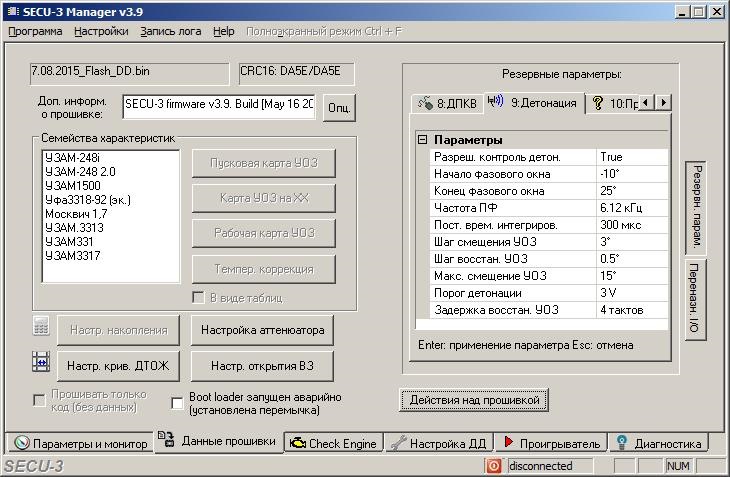The image size is (730, 477).
Task: Click the disconnected status bar entry
Action: pyautogui.click(x=550, y=466)
